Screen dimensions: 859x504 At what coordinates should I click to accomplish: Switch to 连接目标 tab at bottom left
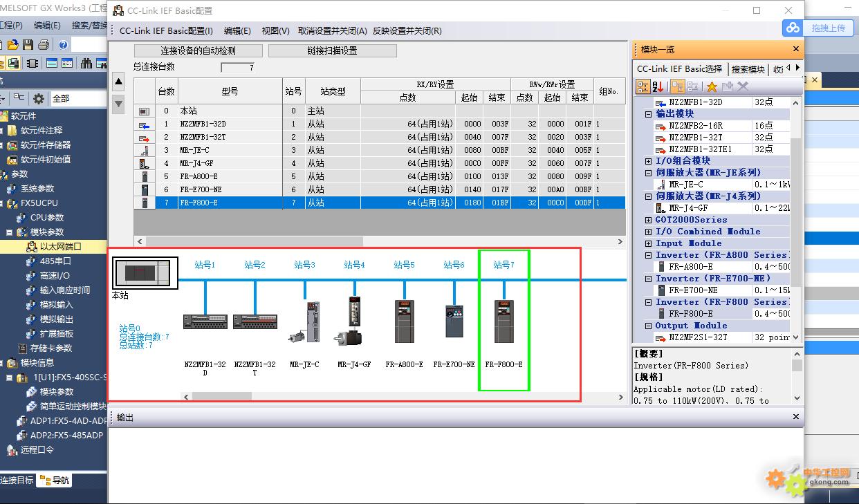click(17, 480)
